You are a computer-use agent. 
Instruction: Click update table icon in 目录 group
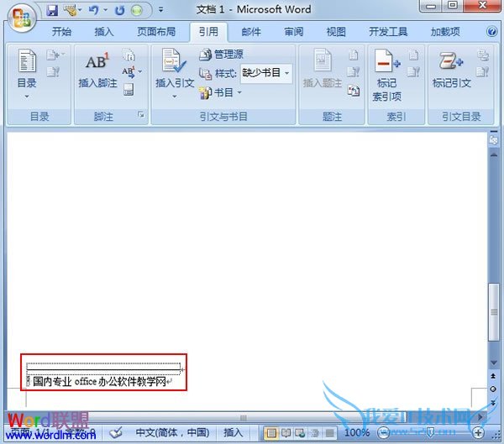(x=53, y=71)
